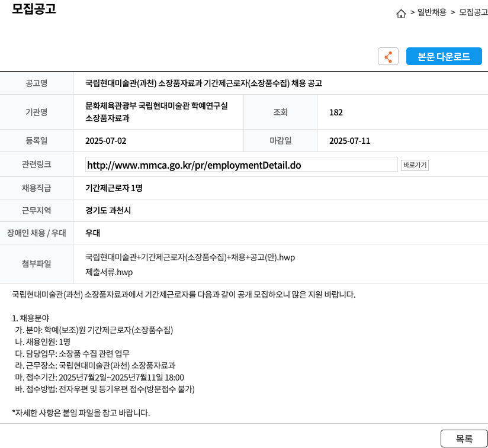Click the 모집공고 page heading
Screen dimensions: 488x448
pyautogui.click(x=34, y=9)
